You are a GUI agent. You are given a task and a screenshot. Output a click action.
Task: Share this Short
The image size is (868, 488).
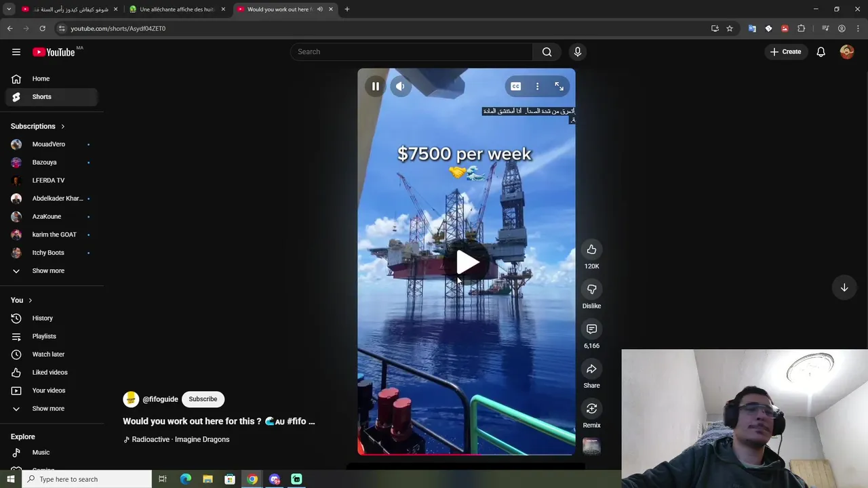[591, 369]
